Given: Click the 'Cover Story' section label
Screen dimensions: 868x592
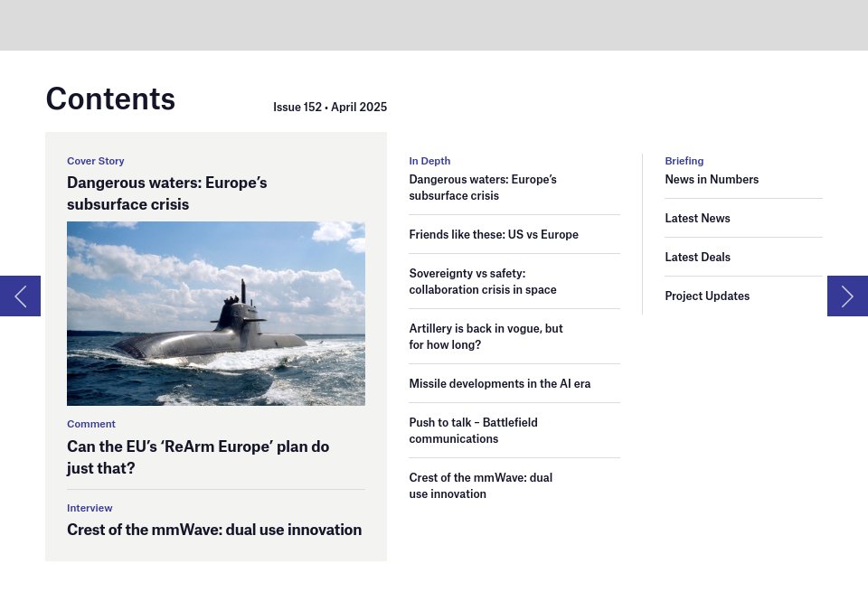Looking at the screenshot, I should [95, 161].
